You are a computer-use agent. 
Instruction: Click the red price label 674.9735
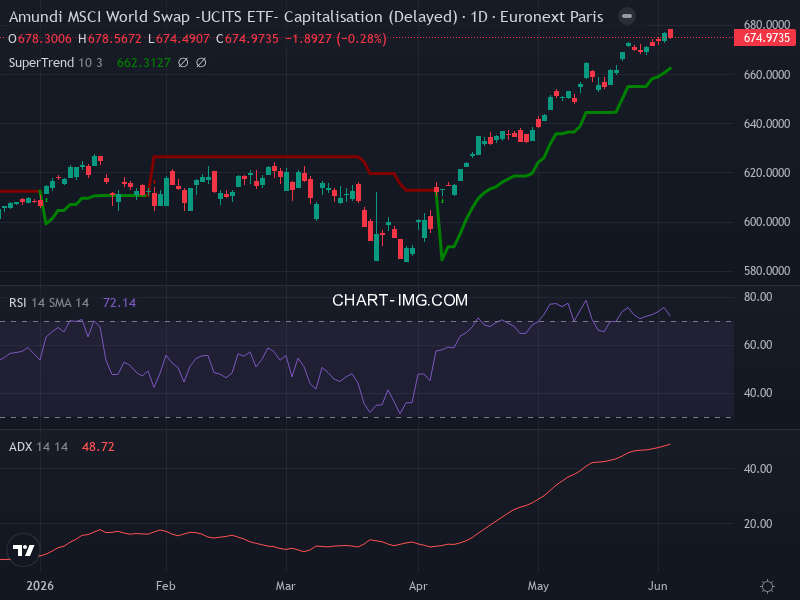764,38
